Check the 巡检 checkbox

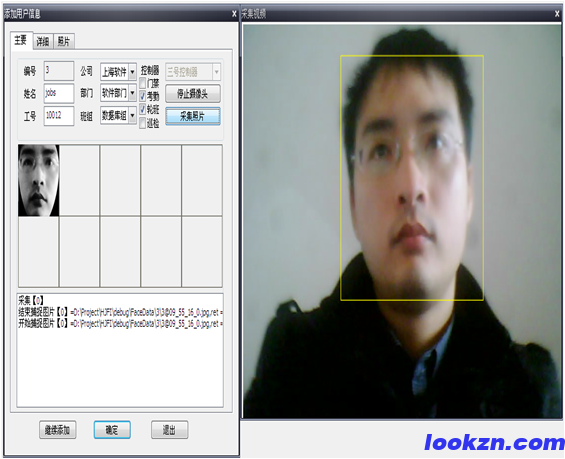(143, 123)
